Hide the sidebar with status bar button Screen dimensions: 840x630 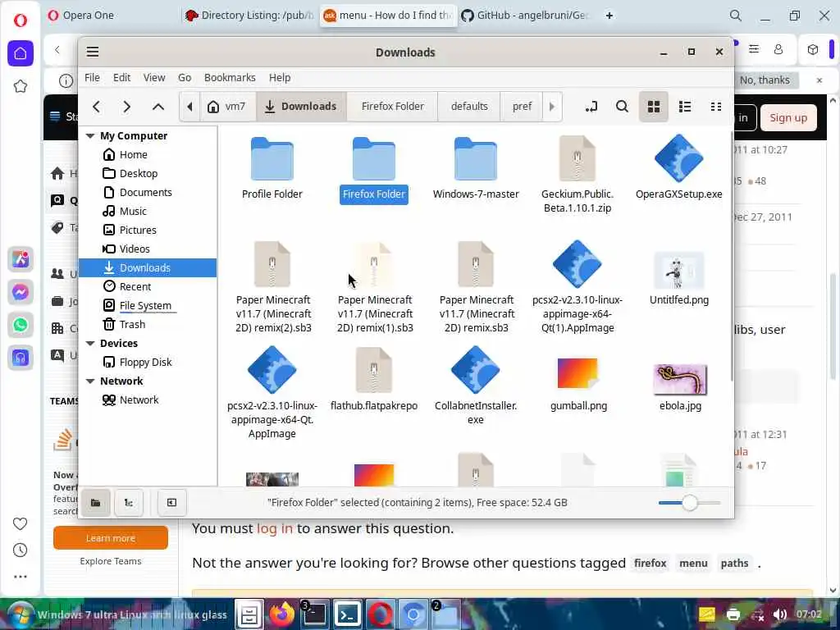(x=171, y=503)
